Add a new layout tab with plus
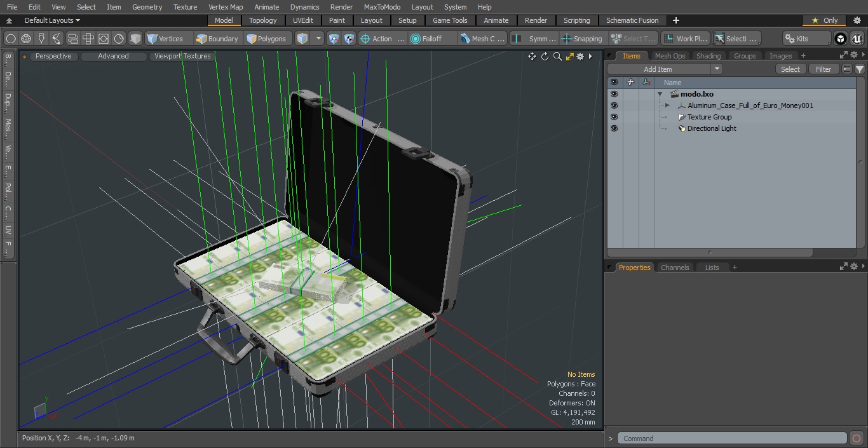 click(x=675, y=20)
